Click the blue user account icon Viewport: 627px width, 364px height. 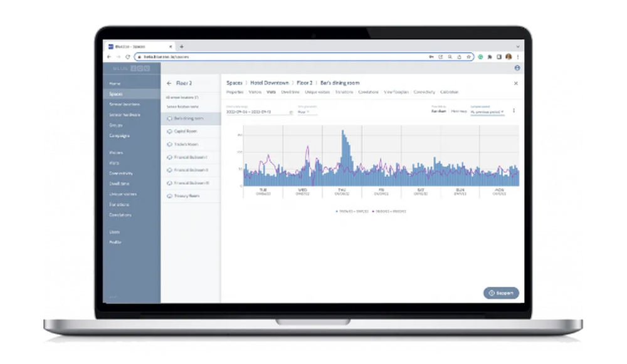517,68
